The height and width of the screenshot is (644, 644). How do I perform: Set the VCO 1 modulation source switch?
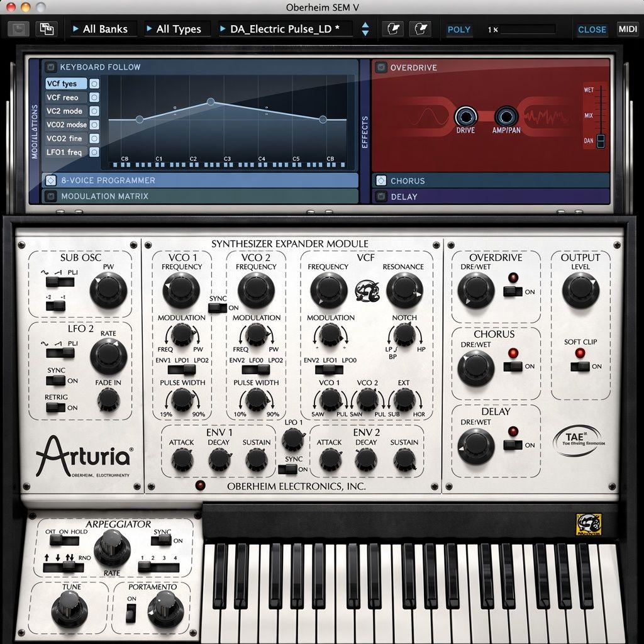182,370
